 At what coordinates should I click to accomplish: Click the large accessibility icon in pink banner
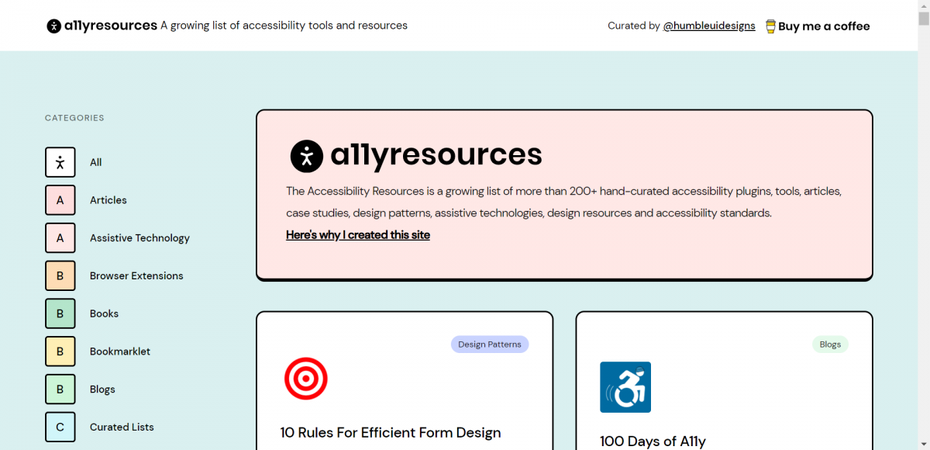pos(307,156)
